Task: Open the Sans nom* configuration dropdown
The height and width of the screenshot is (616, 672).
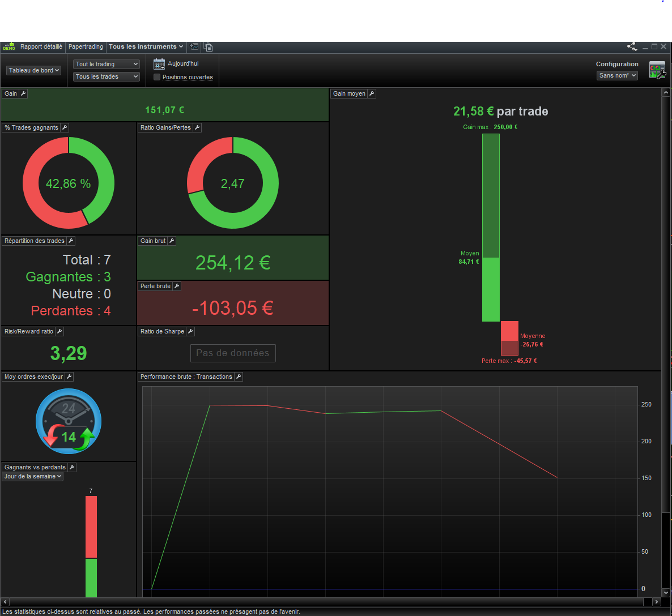Action: click(x=617, y=75)
